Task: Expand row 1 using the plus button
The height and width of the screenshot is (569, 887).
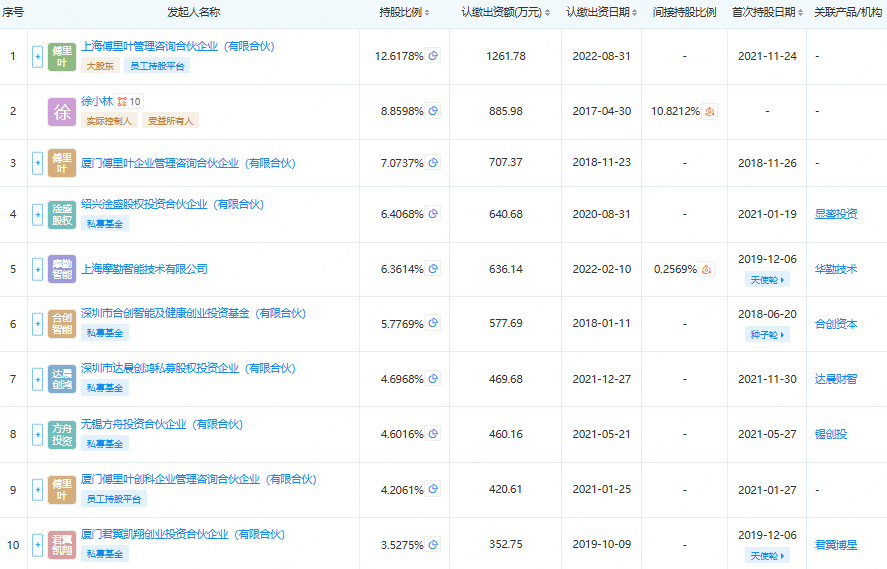Action: [x=38, y=56]
